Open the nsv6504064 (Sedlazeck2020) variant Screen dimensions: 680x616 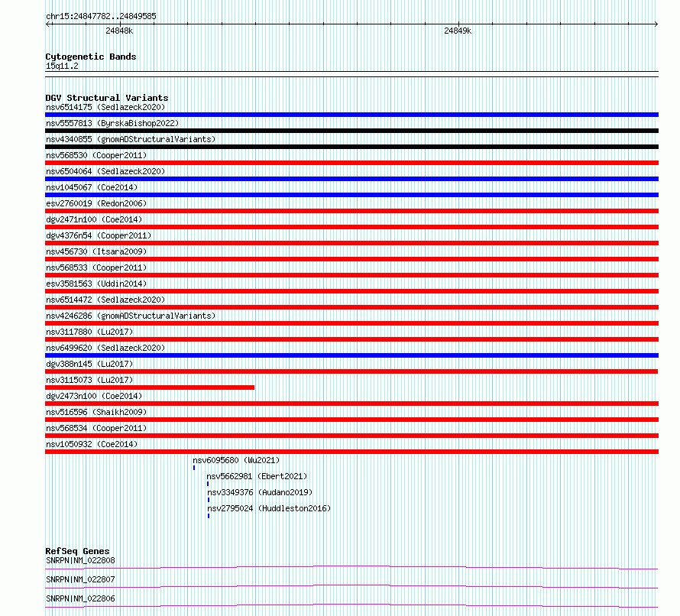pyautogui.click(x=105, y=171)
